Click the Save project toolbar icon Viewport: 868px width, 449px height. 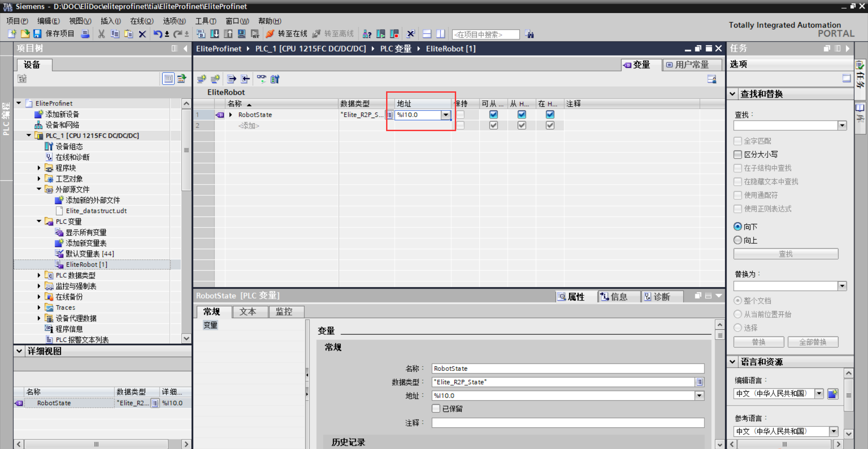click(x=38, y=34)
